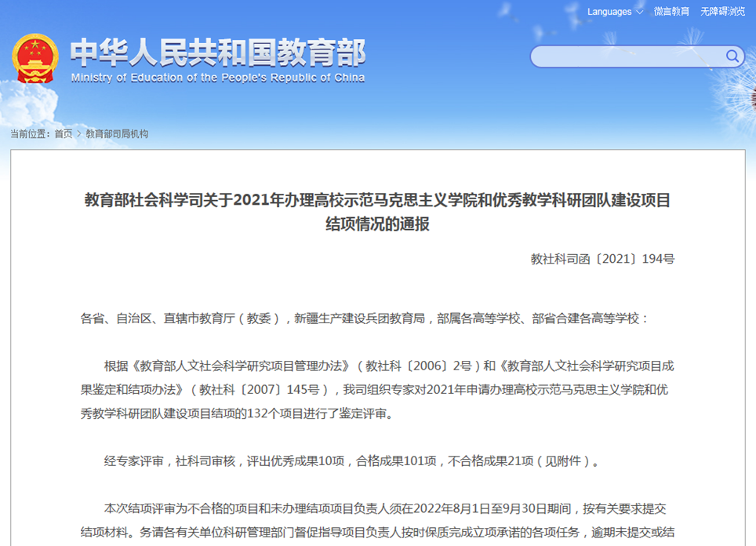
Task: Focus the site search input box
Action: point(627,56)
